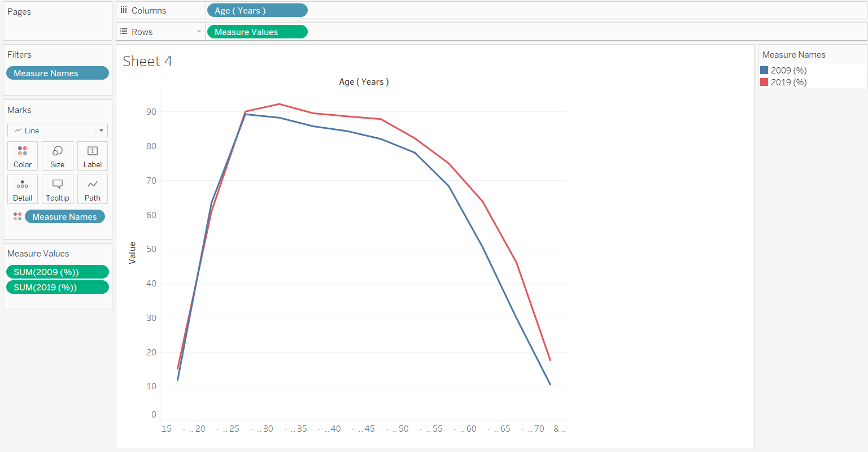Viewport: 868px width, 452px height.
Task: Click the Measure Names filter pill
Action: click(57, 73)
